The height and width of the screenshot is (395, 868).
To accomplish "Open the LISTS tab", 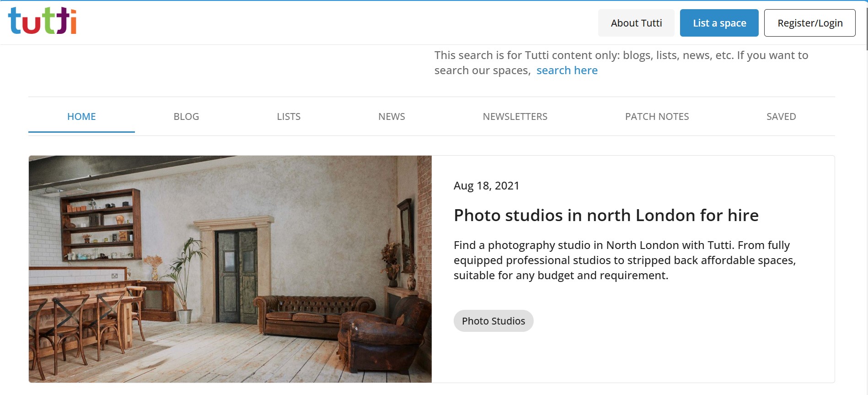I will coord(289,117).
